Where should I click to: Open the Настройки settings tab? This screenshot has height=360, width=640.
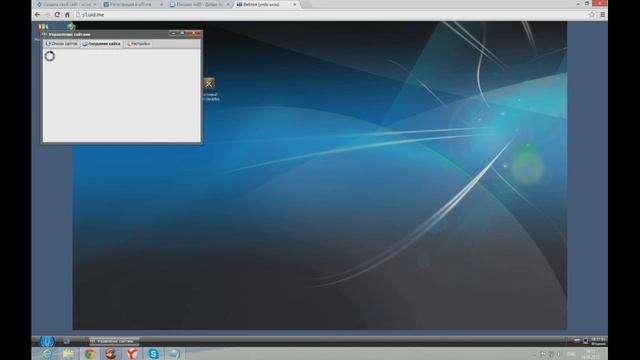(x=139, y=44)
